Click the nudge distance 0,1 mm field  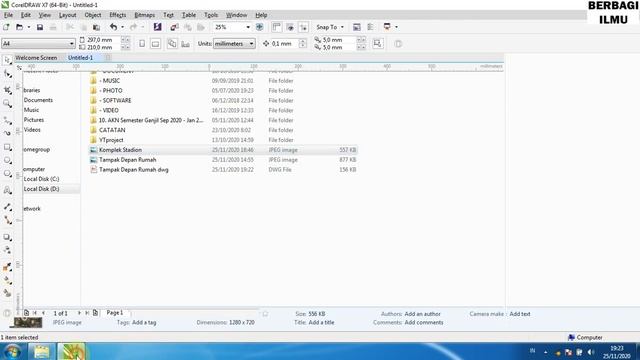[x=285, y=43]
